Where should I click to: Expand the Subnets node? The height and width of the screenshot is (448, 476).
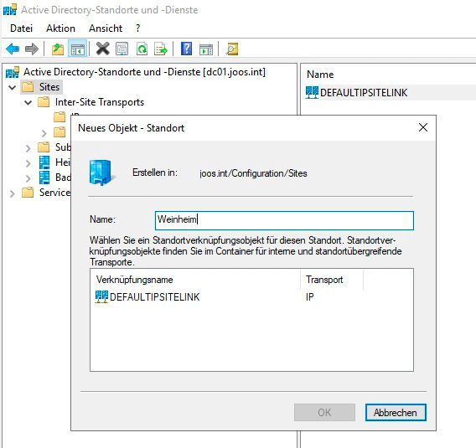point(28,148)
